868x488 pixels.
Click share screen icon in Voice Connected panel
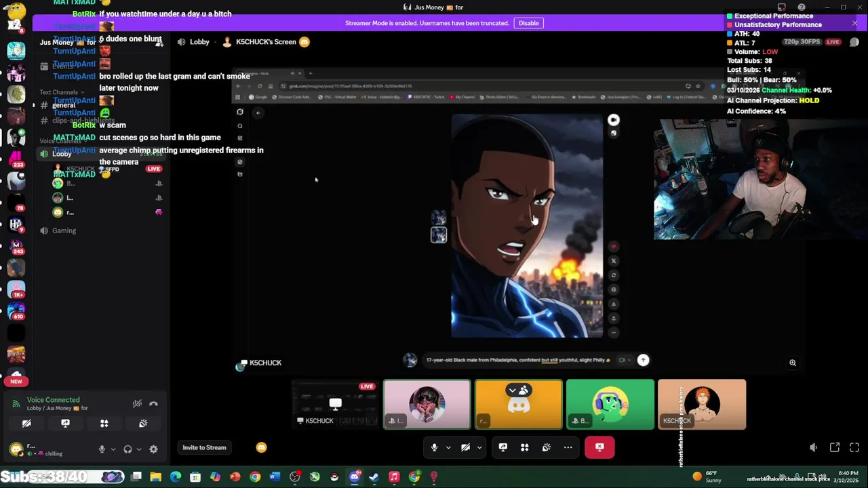[65, 424]
